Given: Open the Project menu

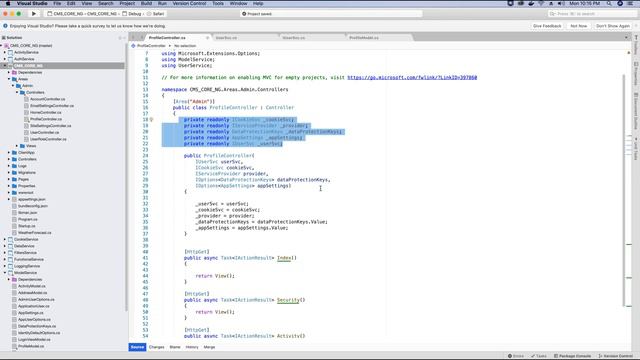Looking at the screenshot, I should pyautogui.click(x=127, y=3).
